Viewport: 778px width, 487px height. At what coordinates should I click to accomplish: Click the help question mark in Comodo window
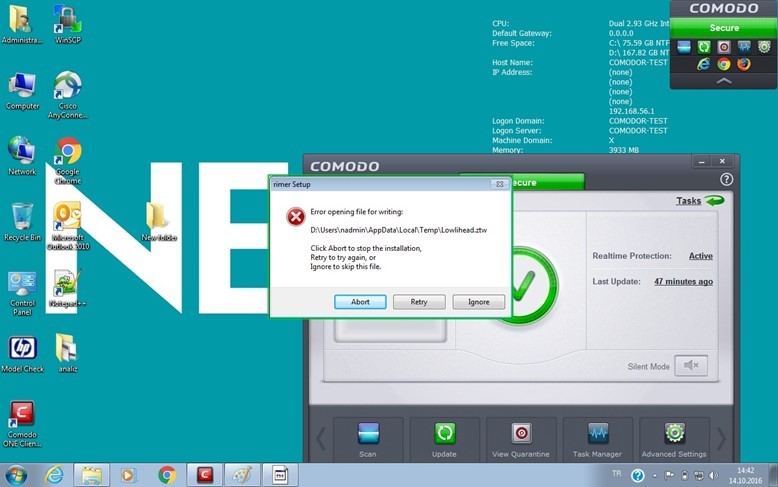pos(727,179)
